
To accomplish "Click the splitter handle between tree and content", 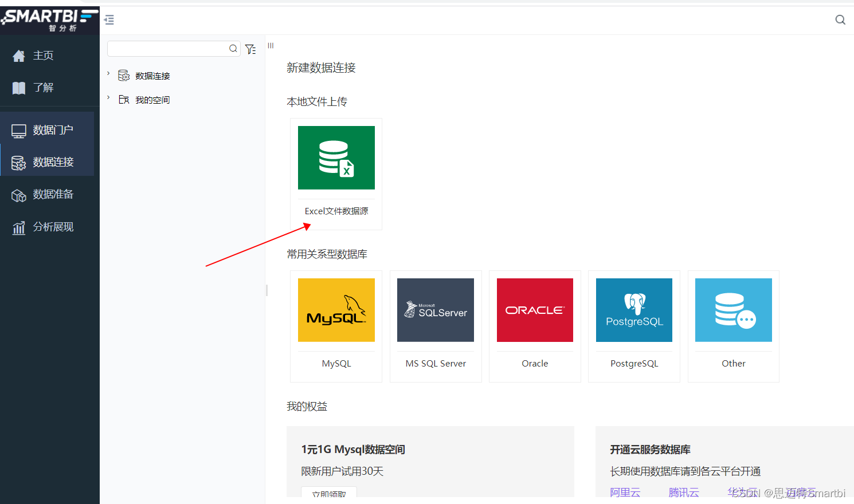I will click(x=267, y=290).
